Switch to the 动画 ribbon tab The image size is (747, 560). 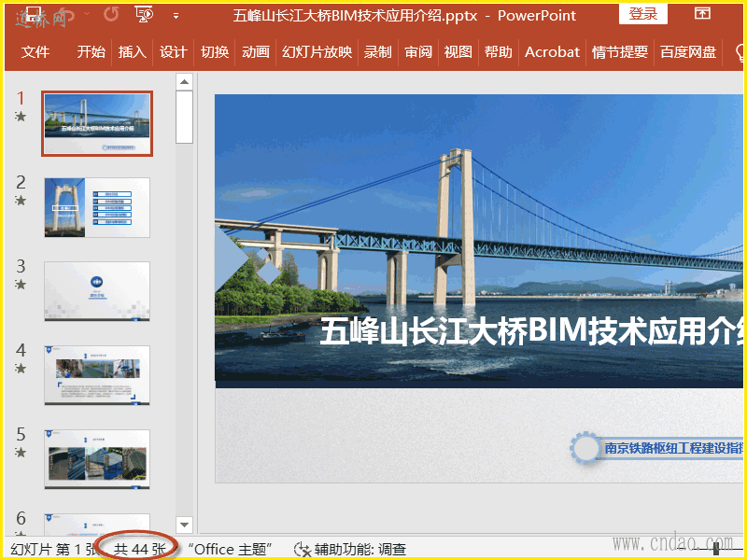click(x=256, y=51)
